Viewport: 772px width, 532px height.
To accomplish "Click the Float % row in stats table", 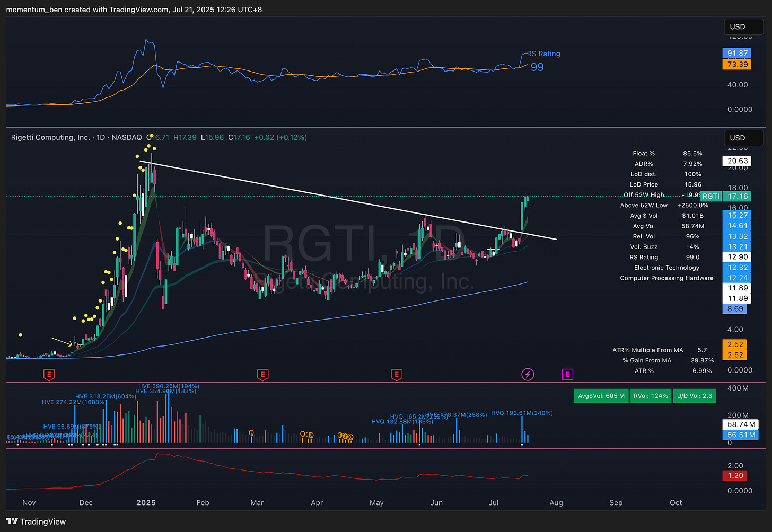I will pos(668,153).
